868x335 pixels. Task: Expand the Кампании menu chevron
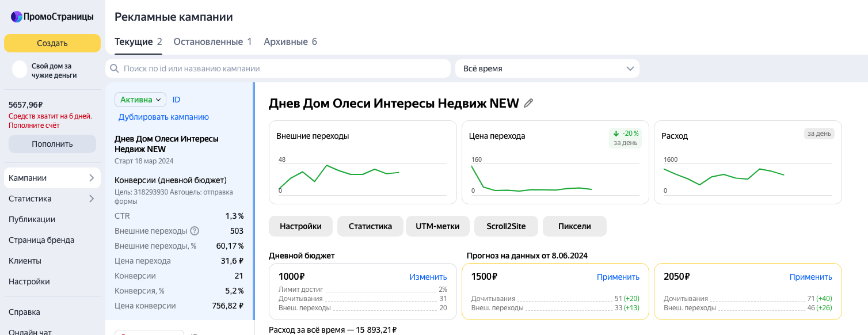(92, 178)
